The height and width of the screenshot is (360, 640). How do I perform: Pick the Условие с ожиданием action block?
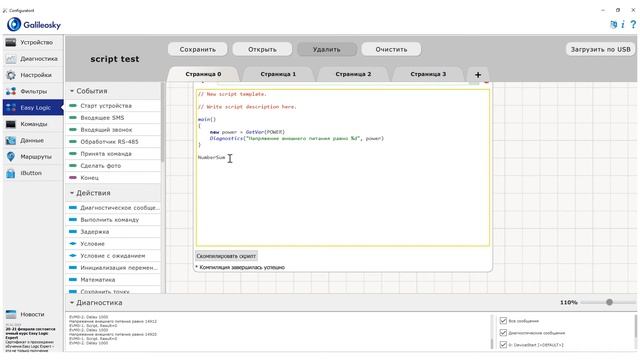(113, 256)
